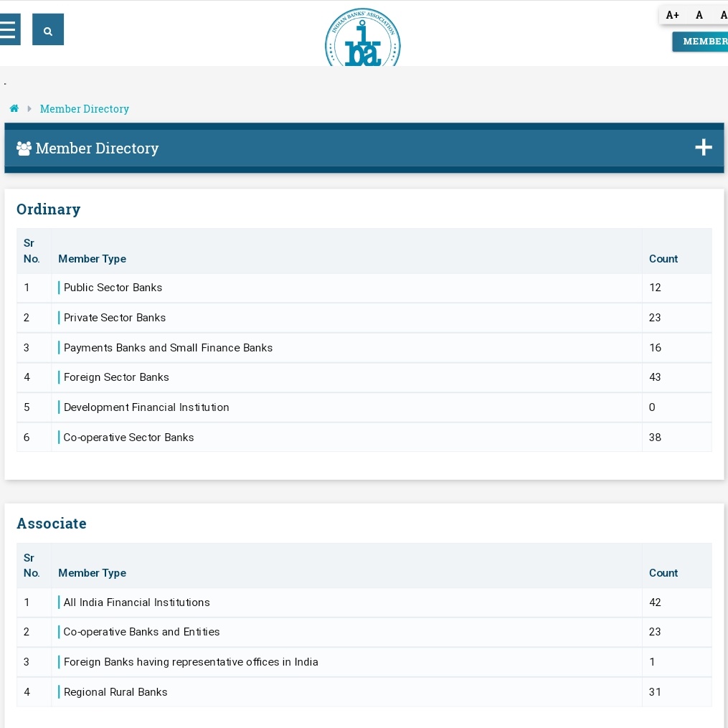Open the hamburger navigation menu
Screen dimensions: 728x728
(x=9, y=29)
